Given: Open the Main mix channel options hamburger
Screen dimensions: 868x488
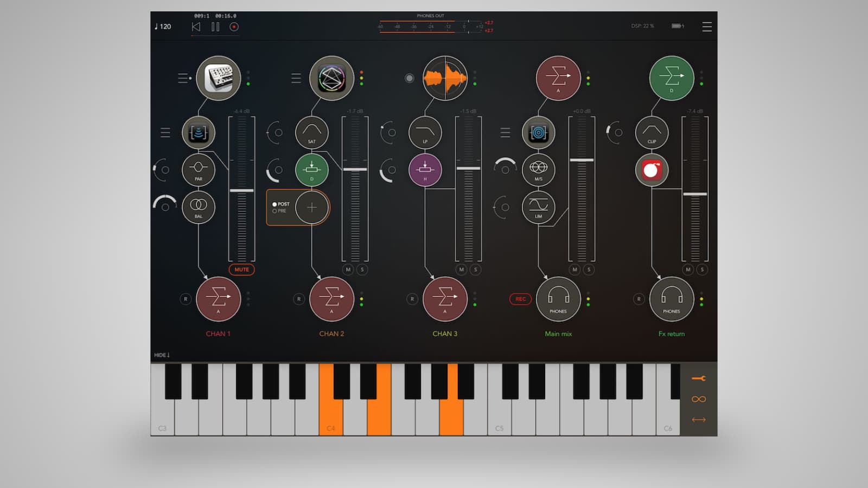Looking at the screenshot, I should click(505, 132).
